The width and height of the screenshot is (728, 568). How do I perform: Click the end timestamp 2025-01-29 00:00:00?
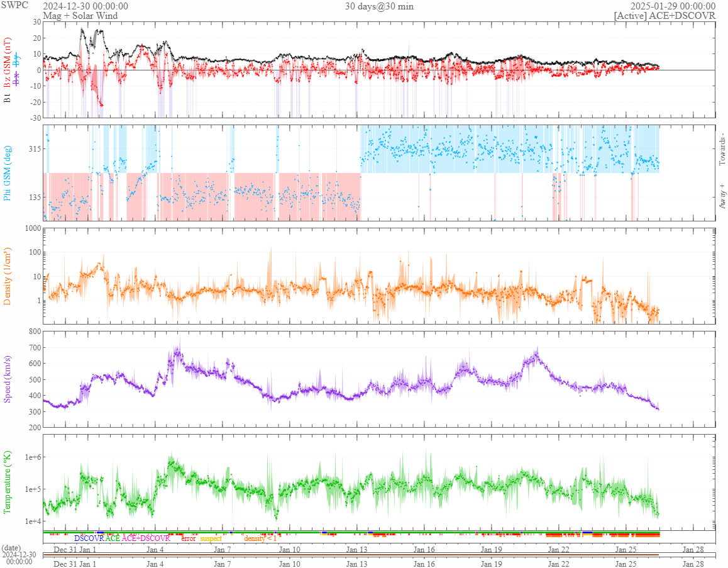673,6
